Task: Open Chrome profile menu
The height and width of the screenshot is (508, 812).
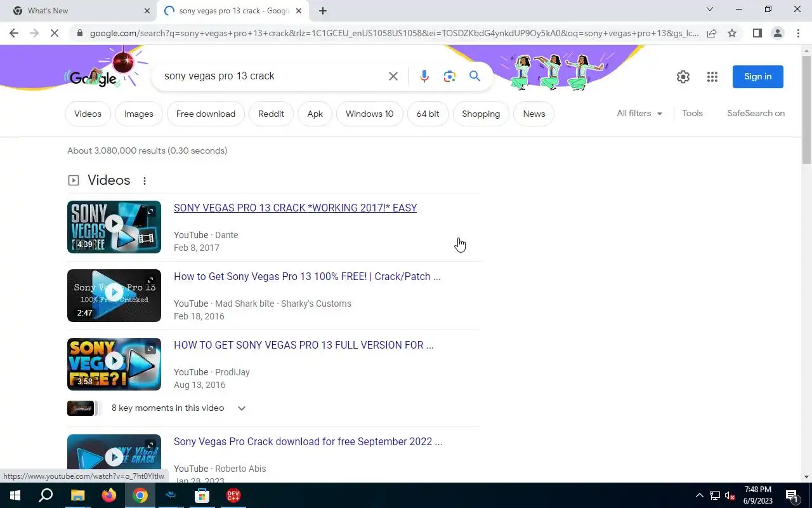Action: 777,33
